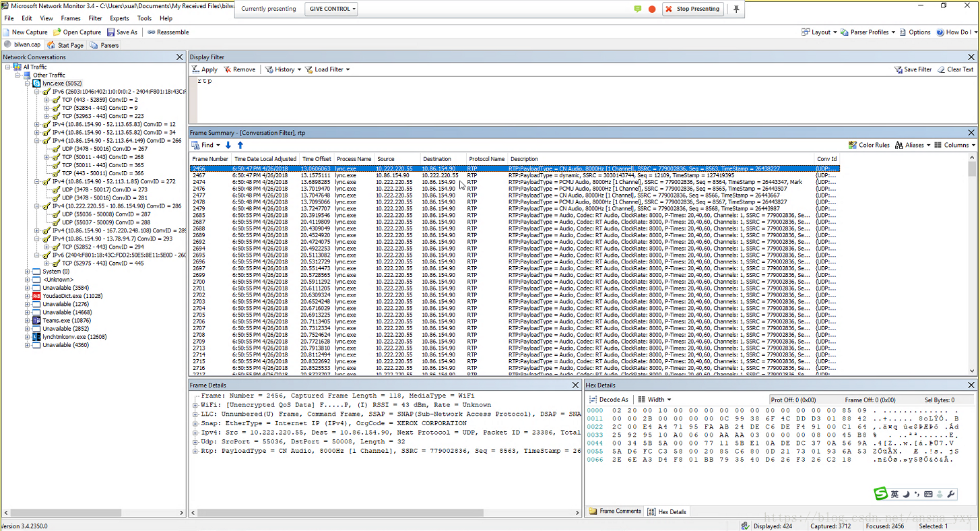Open Color Rules

869,145
